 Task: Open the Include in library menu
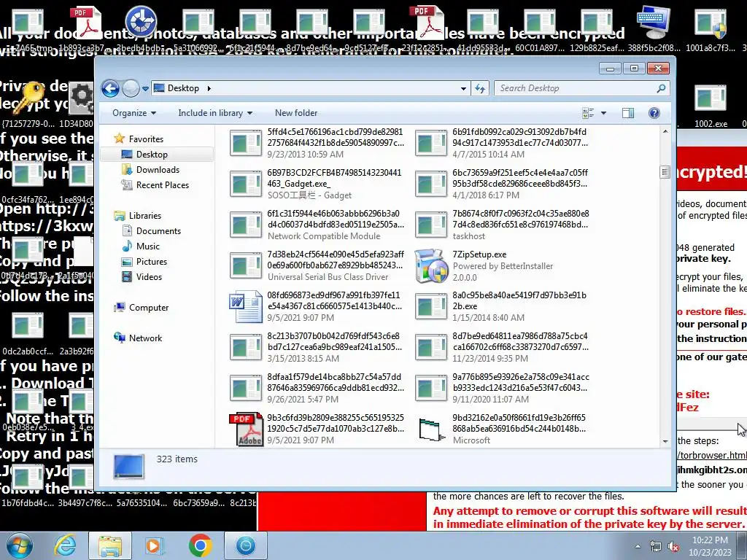click(215, 113)
